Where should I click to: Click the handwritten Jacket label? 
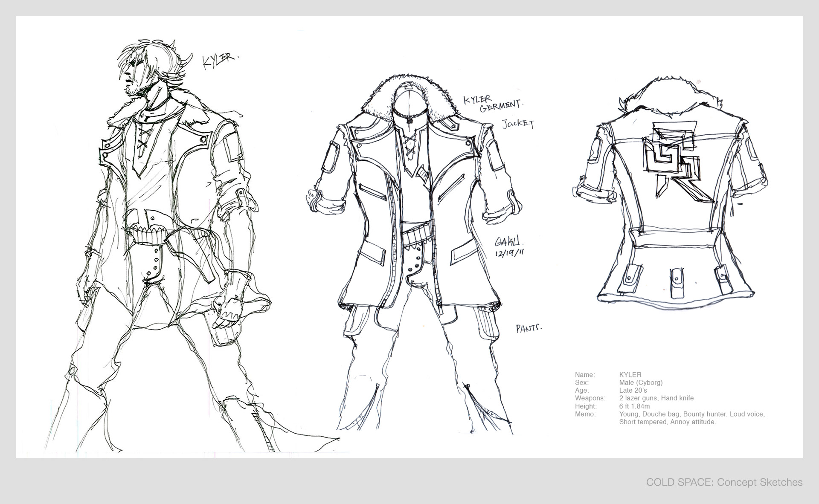coord(518,124)
